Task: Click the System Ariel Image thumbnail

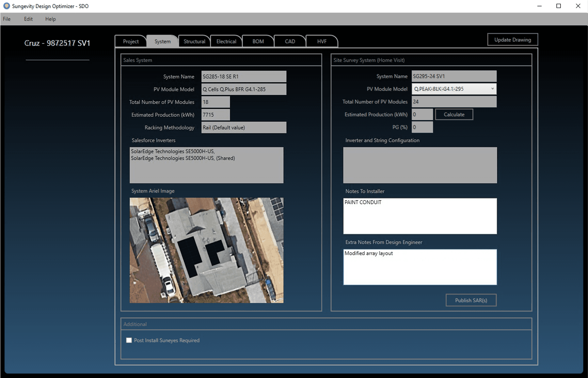Action: (206, 250)
